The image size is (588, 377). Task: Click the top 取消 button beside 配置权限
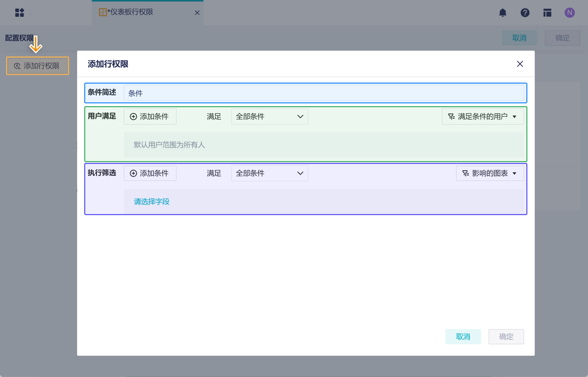point(519,38)
